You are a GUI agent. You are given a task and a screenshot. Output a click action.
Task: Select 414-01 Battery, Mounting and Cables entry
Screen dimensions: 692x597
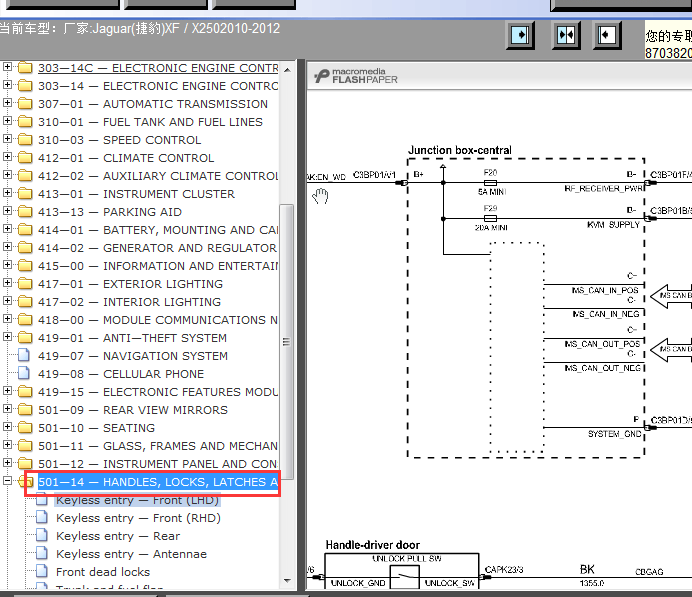158,230
